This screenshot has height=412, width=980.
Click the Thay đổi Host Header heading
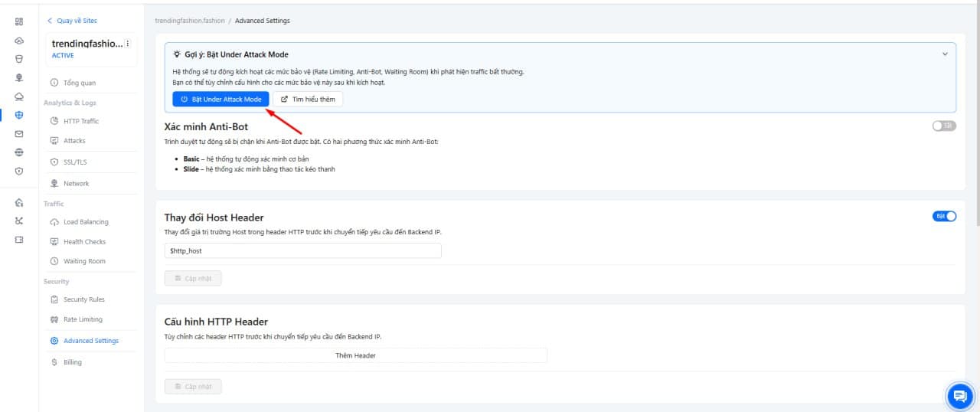point(214,217)
